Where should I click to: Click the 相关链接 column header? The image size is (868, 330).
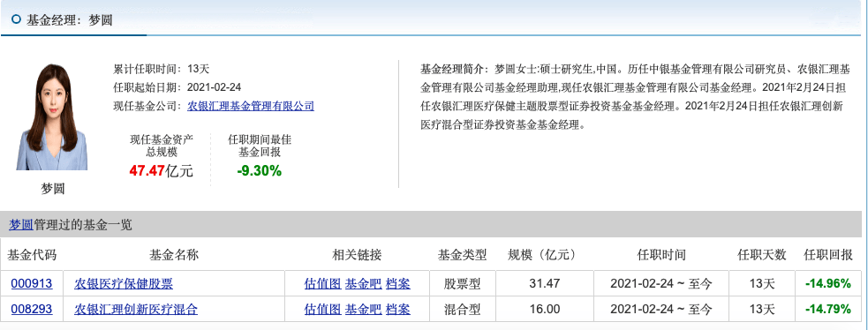pos(357,255)
